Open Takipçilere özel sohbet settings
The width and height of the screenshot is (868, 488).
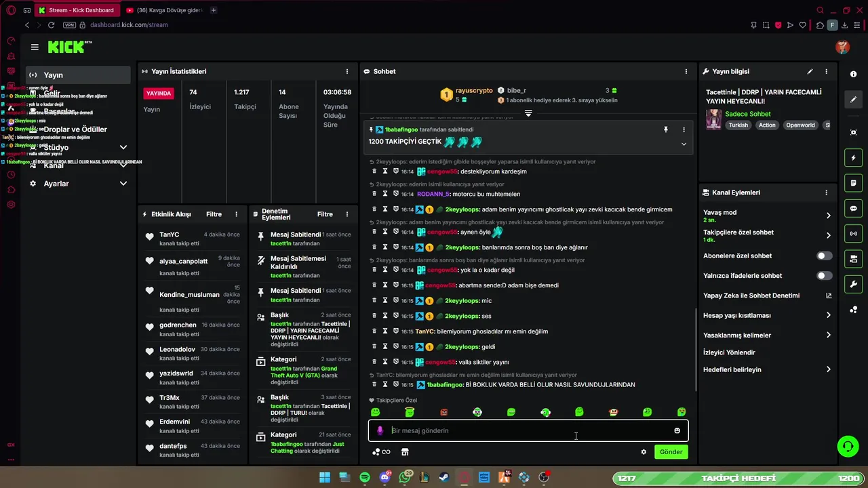(x=768, y=235)
